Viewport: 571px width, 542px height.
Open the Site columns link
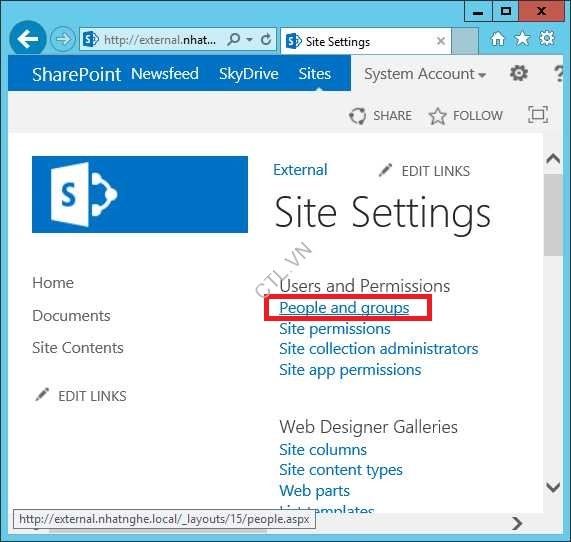pos(323,449)
